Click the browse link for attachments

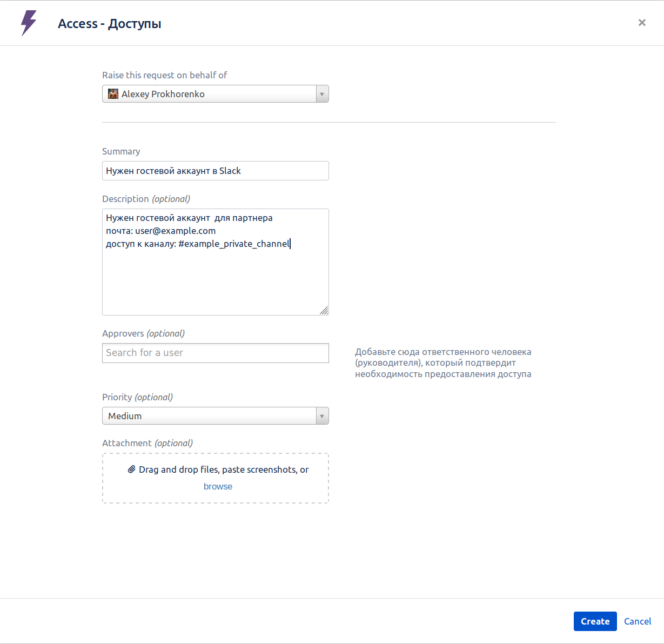point(218,486)
